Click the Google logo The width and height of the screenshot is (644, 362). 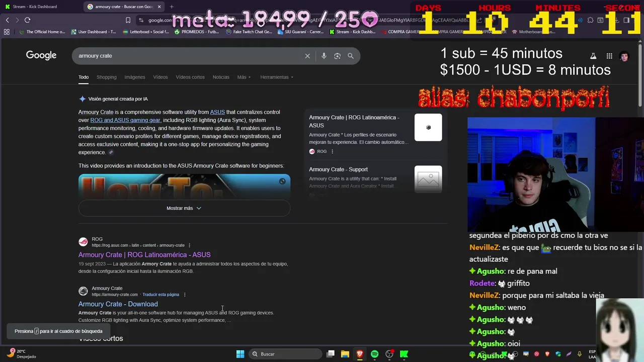[41, 55]
